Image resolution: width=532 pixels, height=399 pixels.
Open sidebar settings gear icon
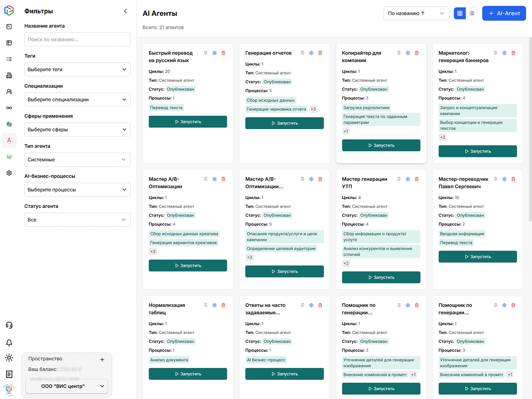tap(9, 173)
